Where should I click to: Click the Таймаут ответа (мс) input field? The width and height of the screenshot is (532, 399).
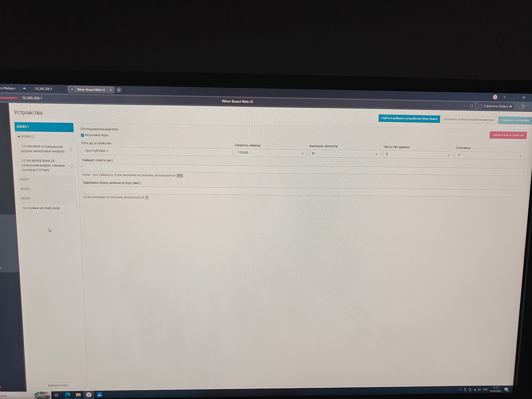[x=303, y=170]
